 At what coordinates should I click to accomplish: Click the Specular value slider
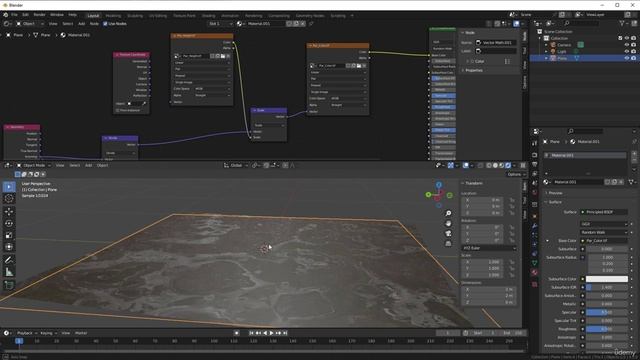click(607, 312)
